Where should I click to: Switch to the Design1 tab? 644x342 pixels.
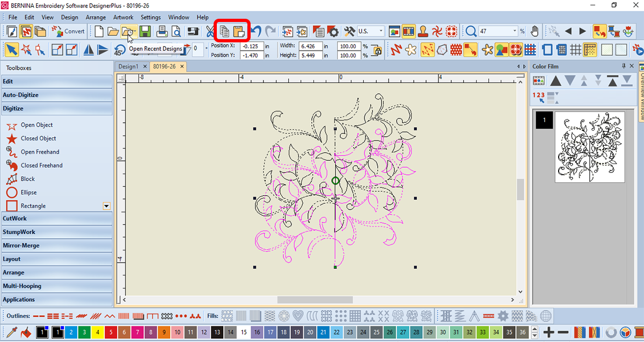(x=128, y=66)
